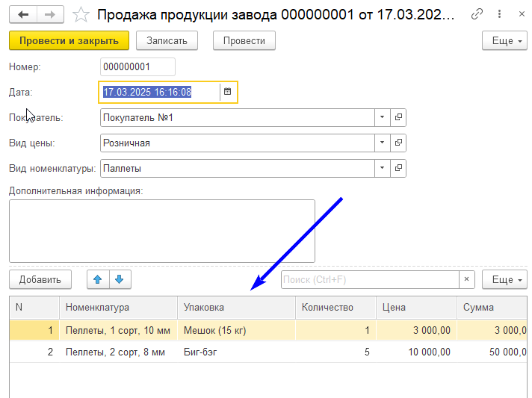Click the forward navigation arrow

click(49, 14)
